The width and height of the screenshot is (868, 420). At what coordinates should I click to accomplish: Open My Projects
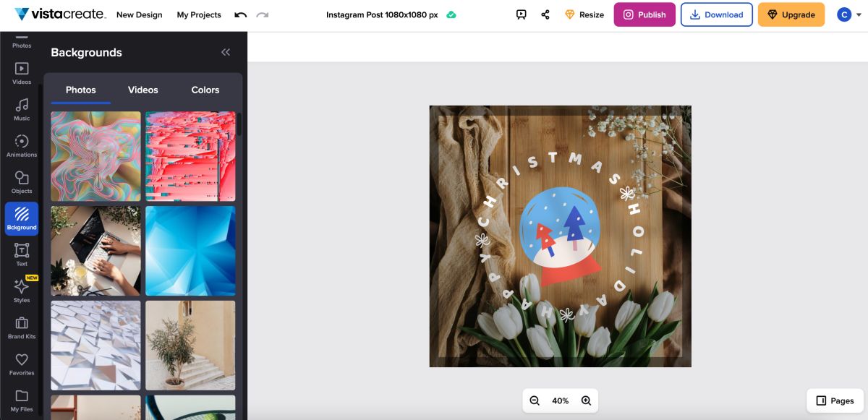199,14
